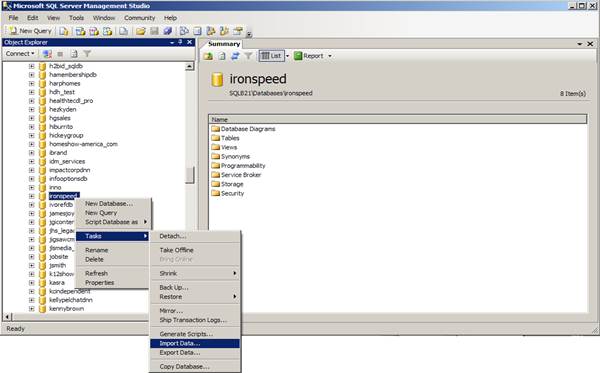The image size is (600, 373).
Task: Expand the h2bid_sqldb database node
Action: pyautogui.click(x=31, y=66)
